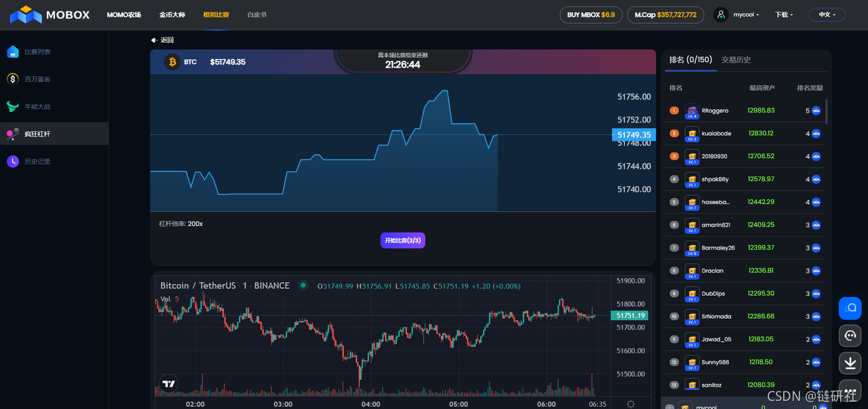Click the ranking list scrollbar
868x409 pixels.
point(827,112)
